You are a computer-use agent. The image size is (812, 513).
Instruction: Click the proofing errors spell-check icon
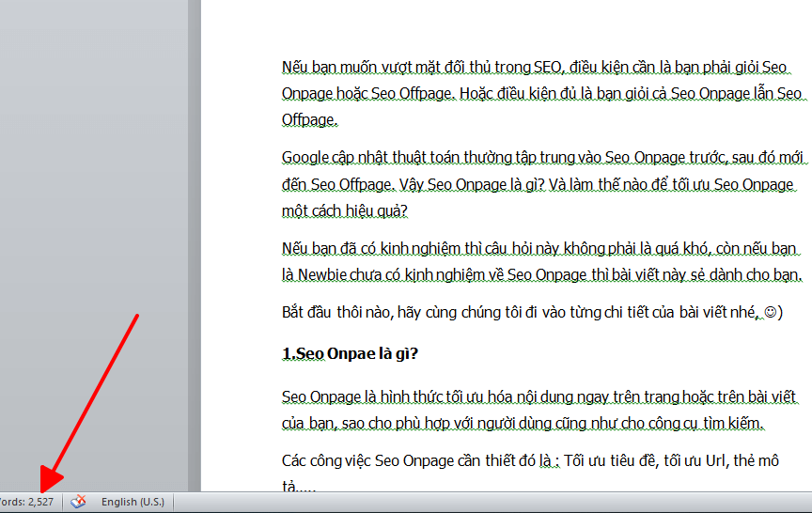(x=78, y=501)
